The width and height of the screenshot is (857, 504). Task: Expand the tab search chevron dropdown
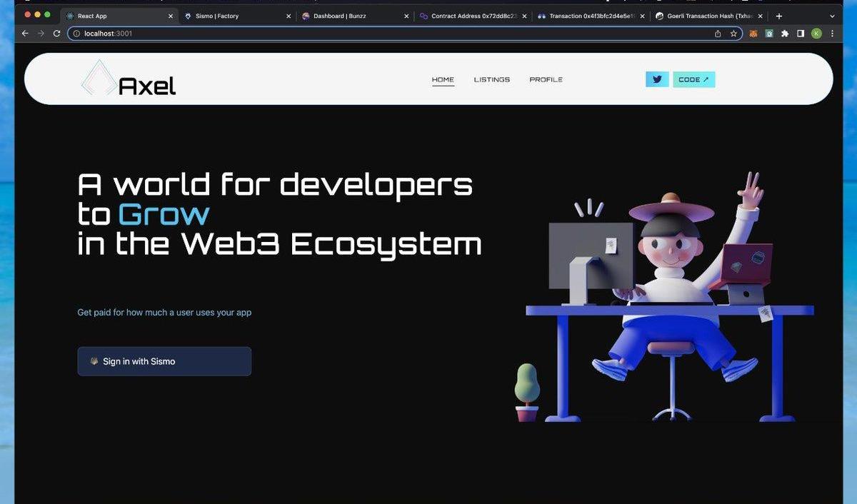(832, 16)
